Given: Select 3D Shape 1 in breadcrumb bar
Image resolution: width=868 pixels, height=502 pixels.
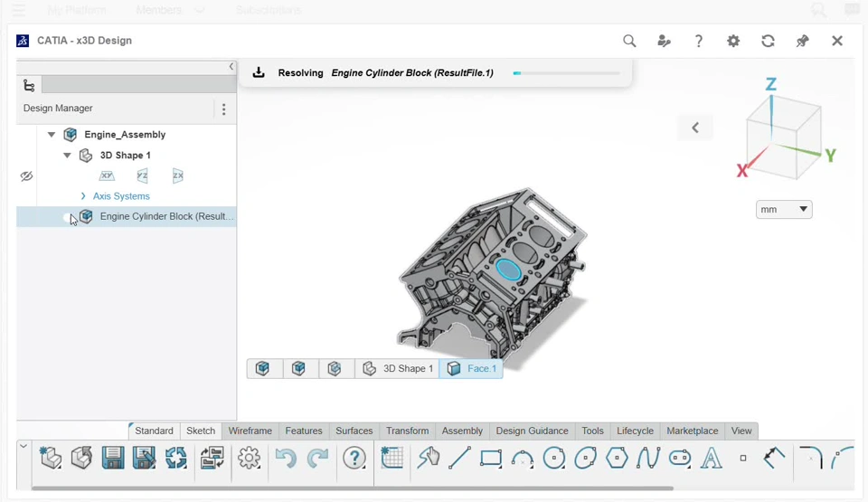Looking at the screenshot, I should [x=398, y=368].
